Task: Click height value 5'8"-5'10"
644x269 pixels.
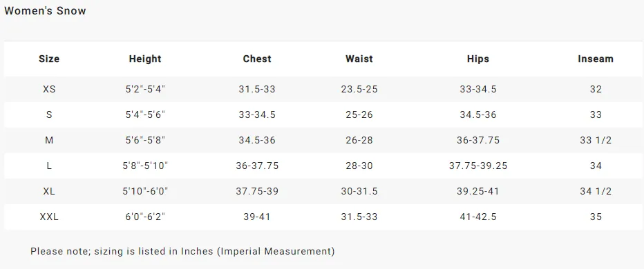Action: pos(145,166)
